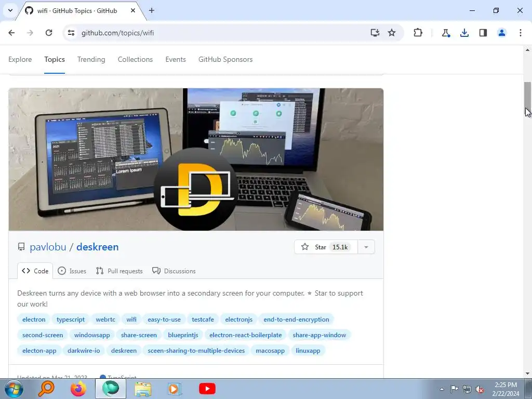Viewport: 532px width, 399px height.
Task: Click the deskreen topic tag
Action: pos(124,351)
